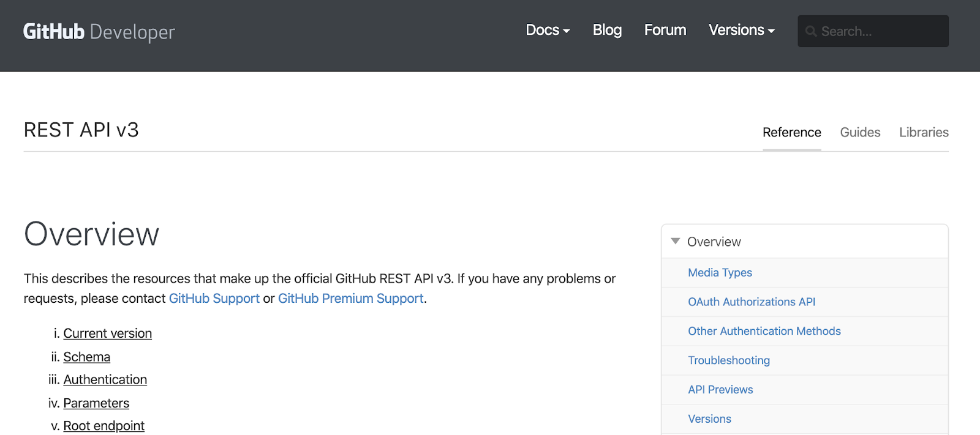Jump to Current version section
980x435 pixels.
pyautogui.click(x=108, y=333)
